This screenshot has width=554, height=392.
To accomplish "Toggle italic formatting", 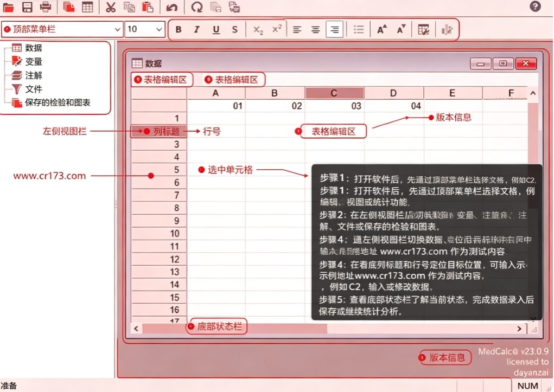I will 197,30.
